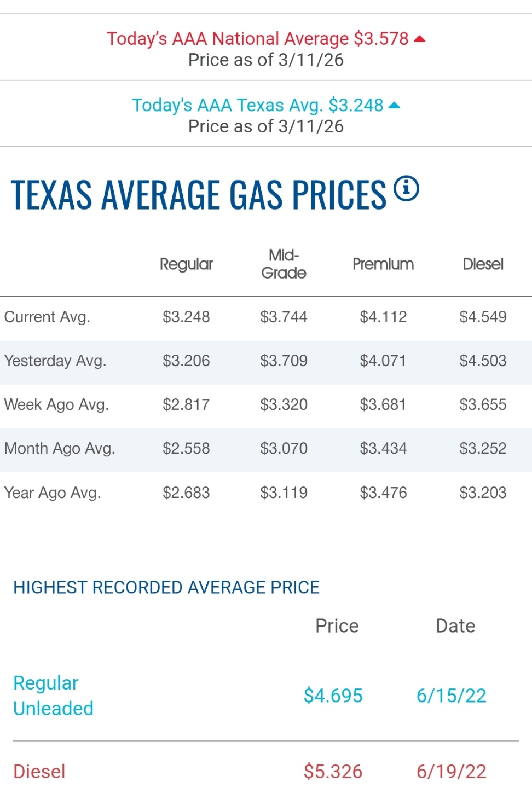Open Today's AAA National Average link
Screen dimensions: 532x811
(x=257, y=39)
